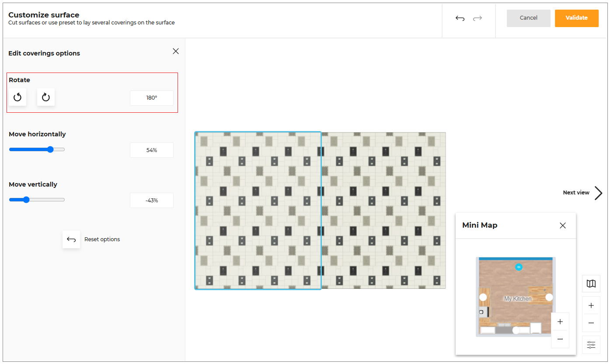Open the display settings sliders icon
Viewport: 610px width, 364px height.
click(x=591, y=345)
